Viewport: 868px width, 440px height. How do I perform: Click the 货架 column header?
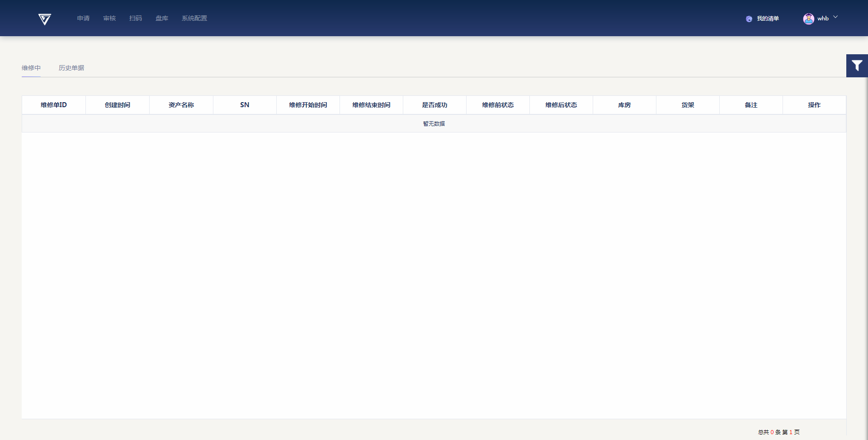[688, 105]
